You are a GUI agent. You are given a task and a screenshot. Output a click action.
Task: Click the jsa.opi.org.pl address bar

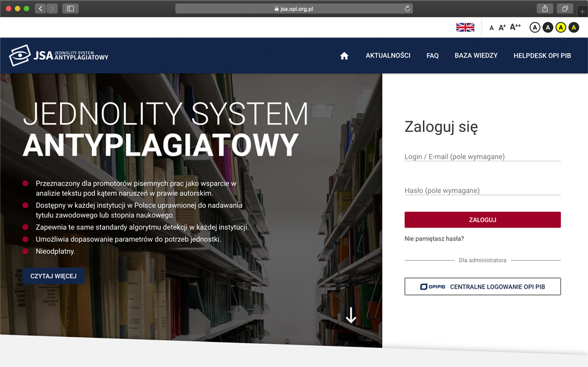pyautogui.click(x=294, y=9)
